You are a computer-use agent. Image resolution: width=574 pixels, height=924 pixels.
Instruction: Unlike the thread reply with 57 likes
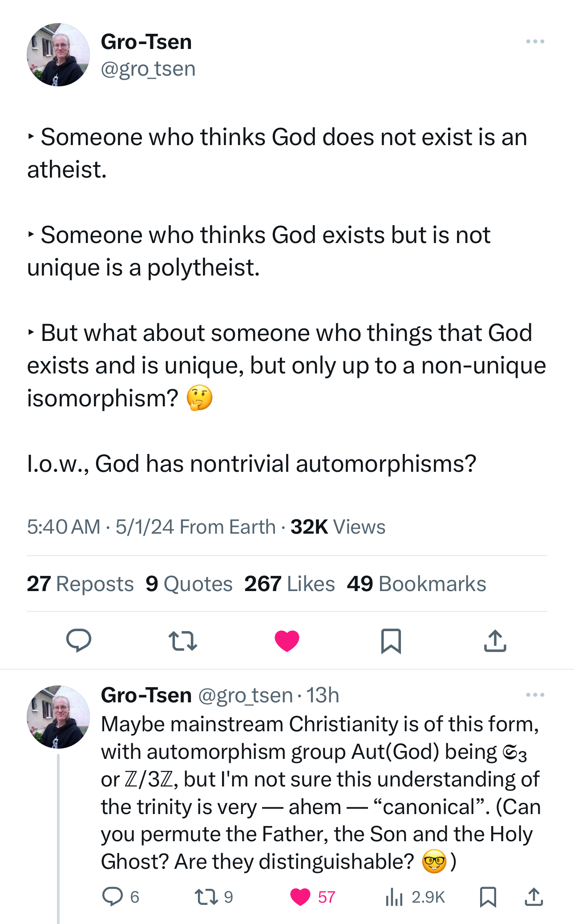pyautogui.click(x=300, y=897)
